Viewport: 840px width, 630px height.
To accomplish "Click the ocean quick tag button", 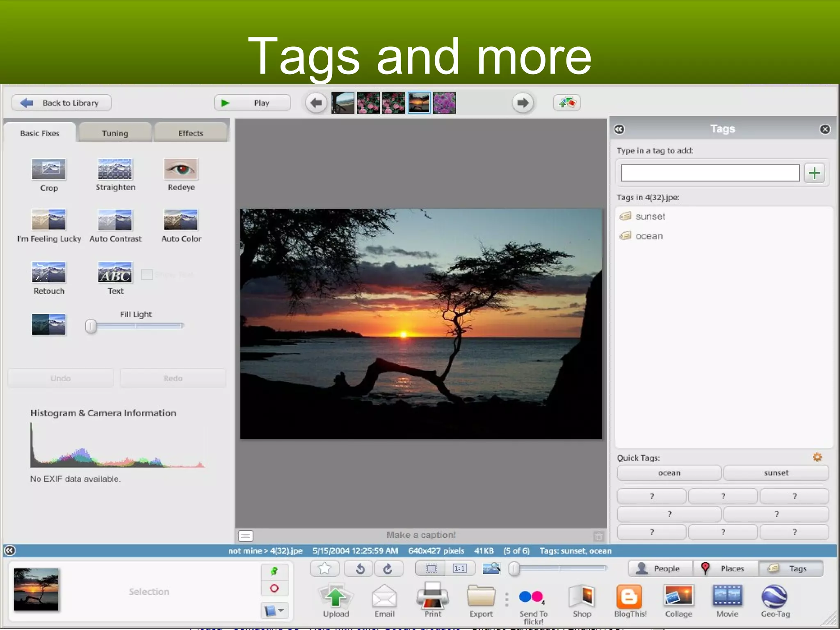I will (x=669, y=473).
